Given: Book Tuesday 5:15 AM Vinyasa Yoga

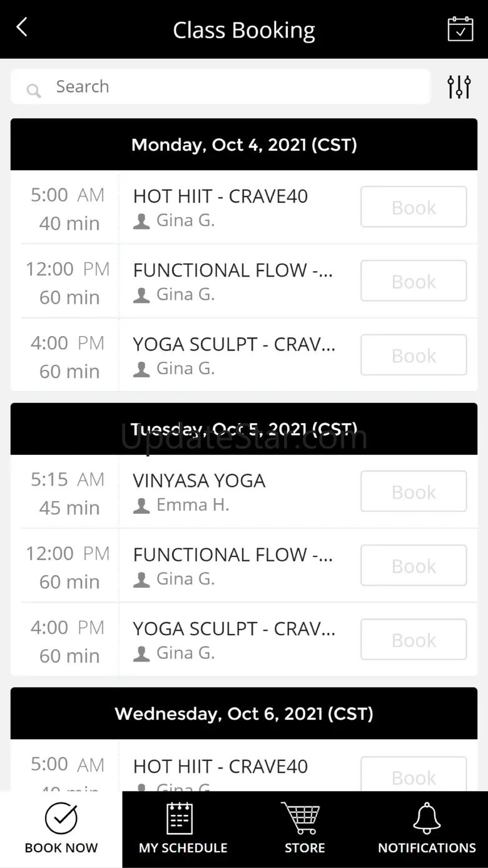Looking at the screenshot, I should point(414,492).
